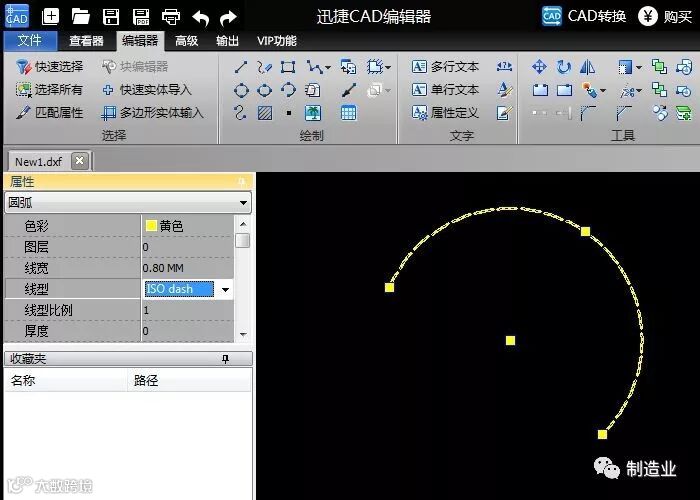Click the Single line text tool 单行文本
The image size is (700, 500).
[445, 90]
